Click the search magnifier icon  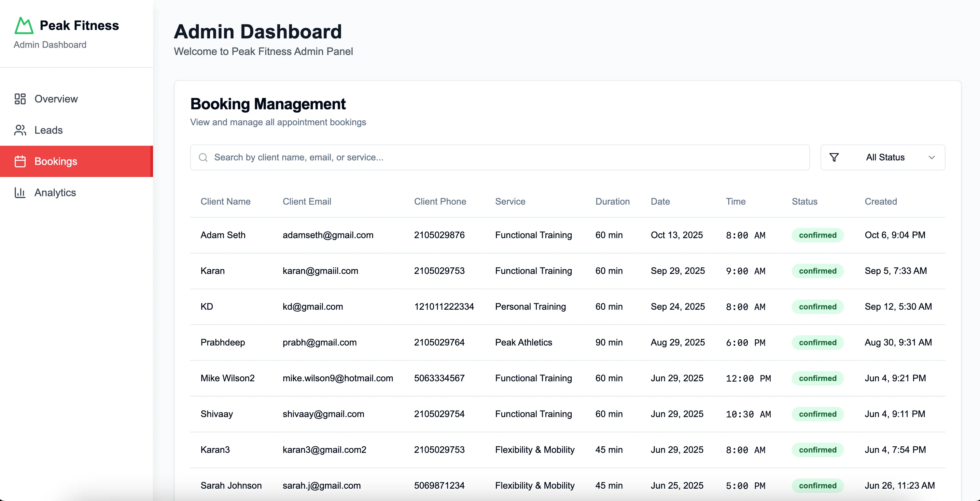(x=203, y=157)
